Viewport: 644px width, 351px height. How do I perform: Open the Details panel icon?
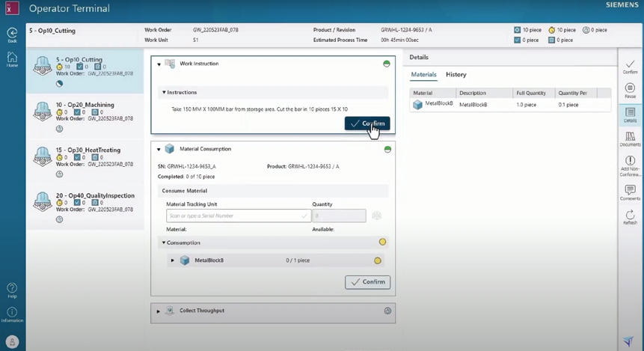click(630, 115)
